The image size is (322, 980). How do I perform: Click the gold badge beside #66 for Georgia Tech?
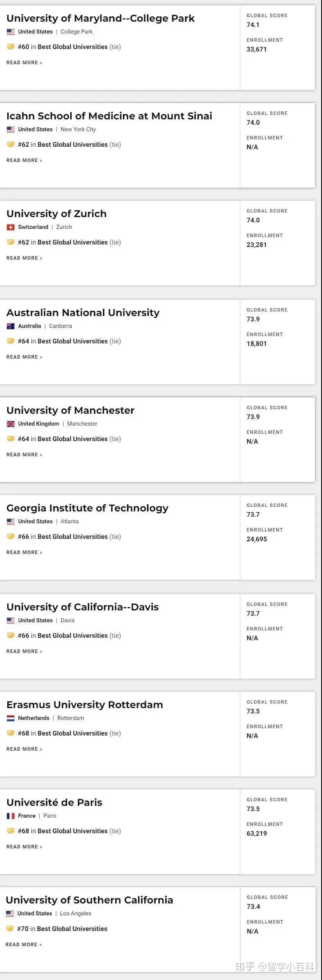11,536
